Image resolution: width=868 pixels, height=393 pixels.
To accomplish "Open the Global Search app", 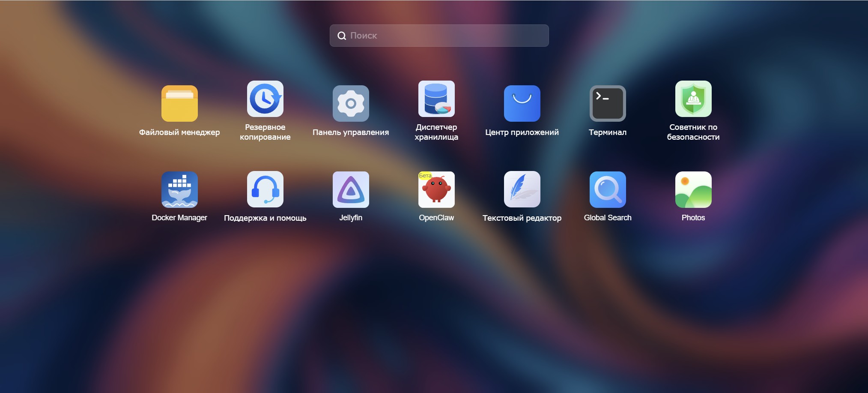I will pos(608,189).
